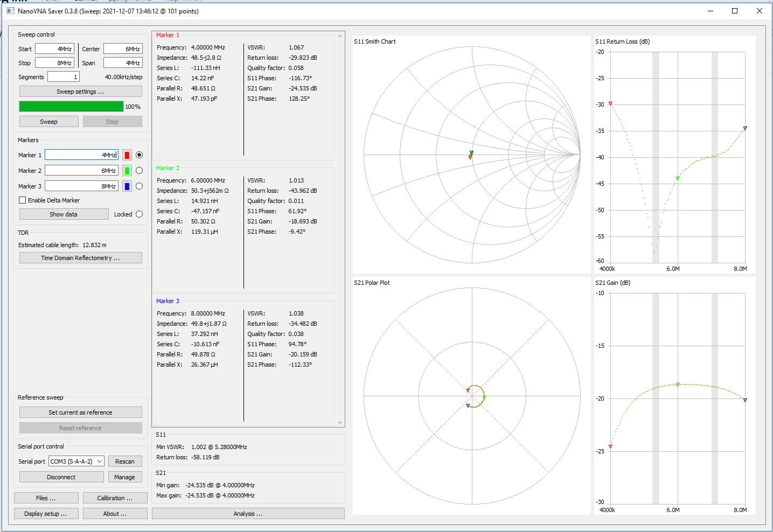Click the Marker 1 frequency field

click(x=81, y=155)
